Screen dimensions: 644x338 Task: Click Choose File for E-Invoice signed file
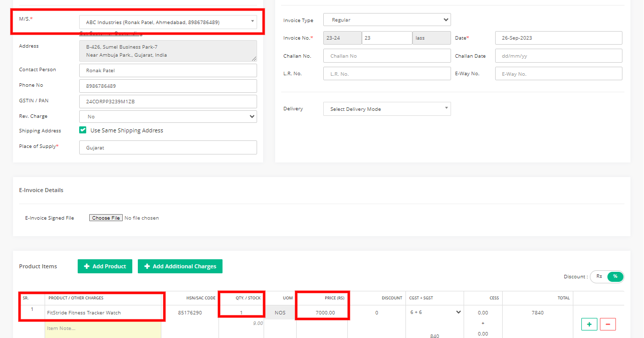106,218
